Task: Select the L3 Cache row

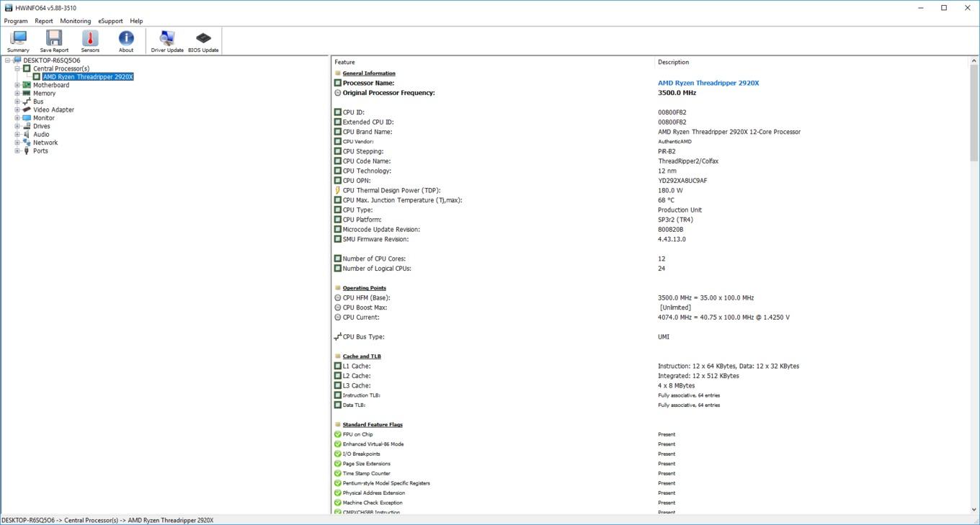Action: point(651,386)
